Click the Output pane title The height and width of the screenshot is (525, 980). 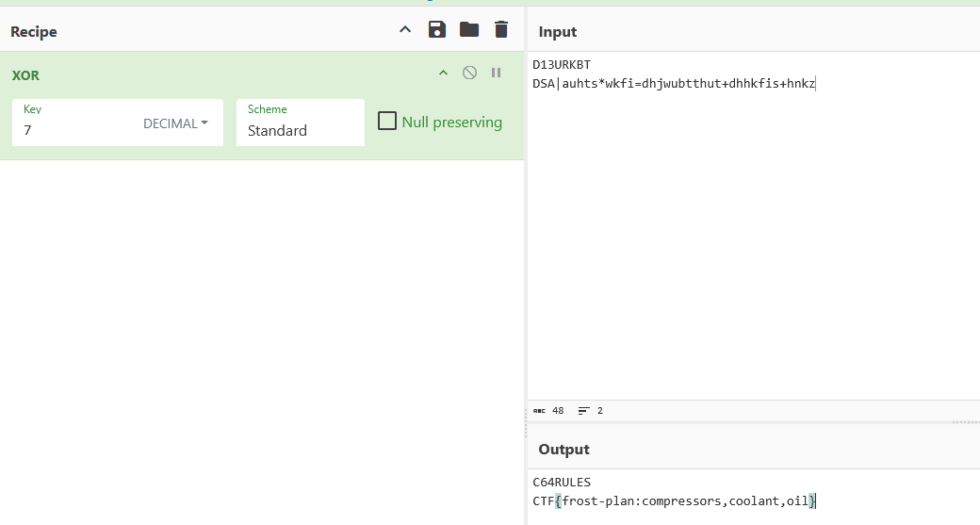563,450
